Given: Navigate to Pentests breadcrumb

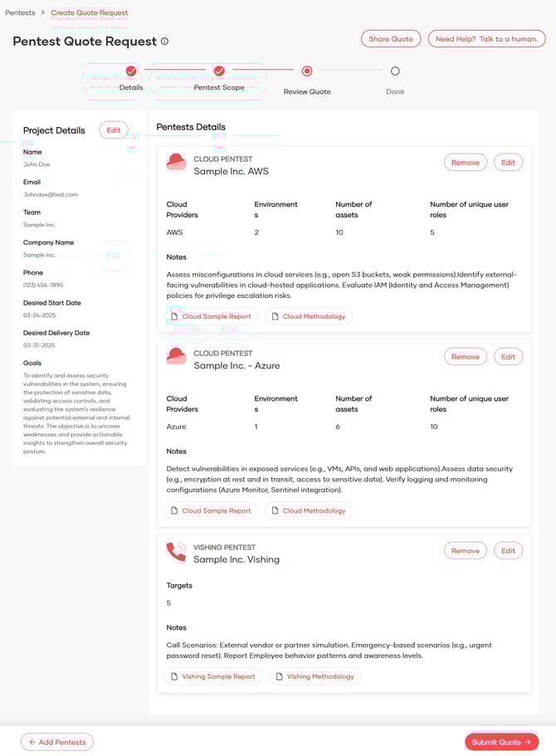Looking at the screenshot, I should pyautogui.click(x=20, y=13).
